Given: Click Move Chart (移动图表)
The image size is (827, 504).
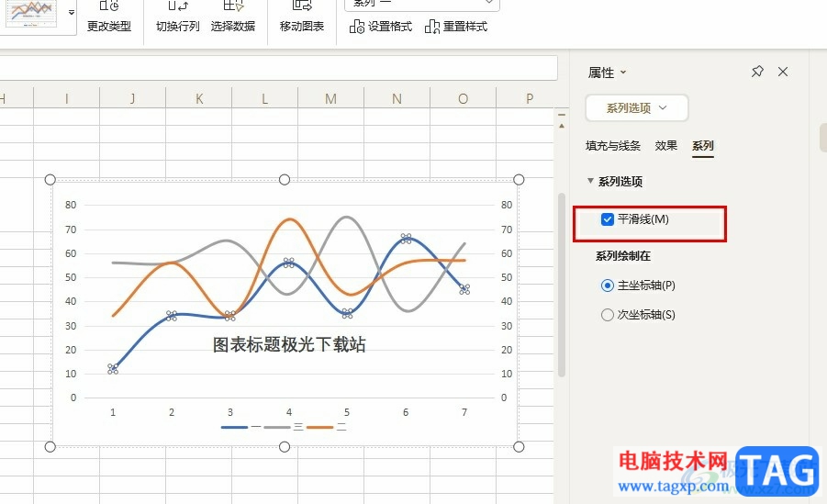Looking at the screenshot, I should 302,16.
